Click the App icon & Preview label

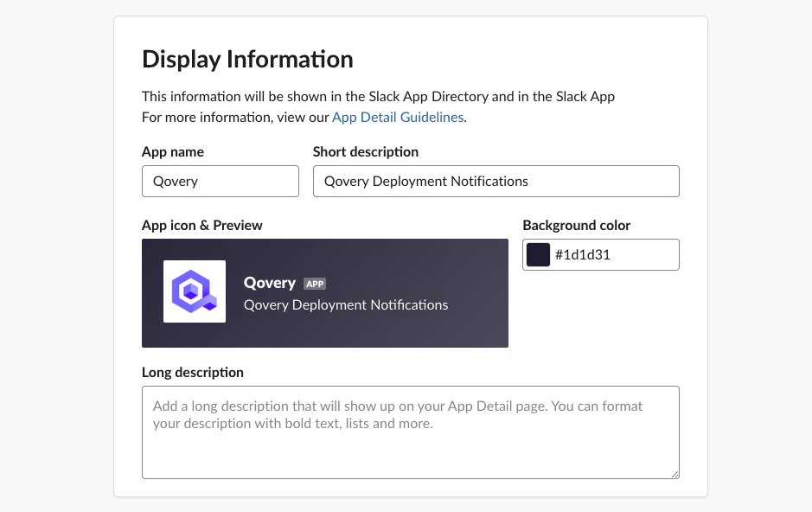coord(201,225)
